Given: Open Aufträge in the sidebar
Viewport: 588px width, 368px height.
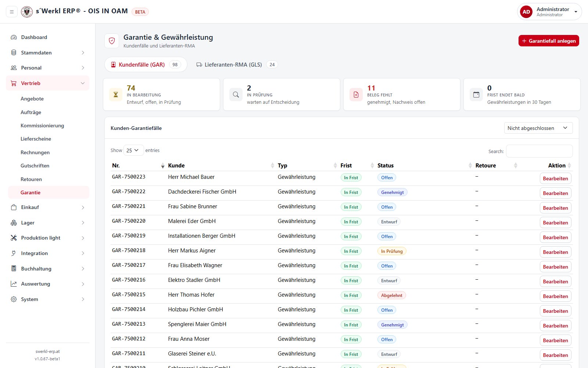Looking at the screenshot, I should (x=31, y=112).
